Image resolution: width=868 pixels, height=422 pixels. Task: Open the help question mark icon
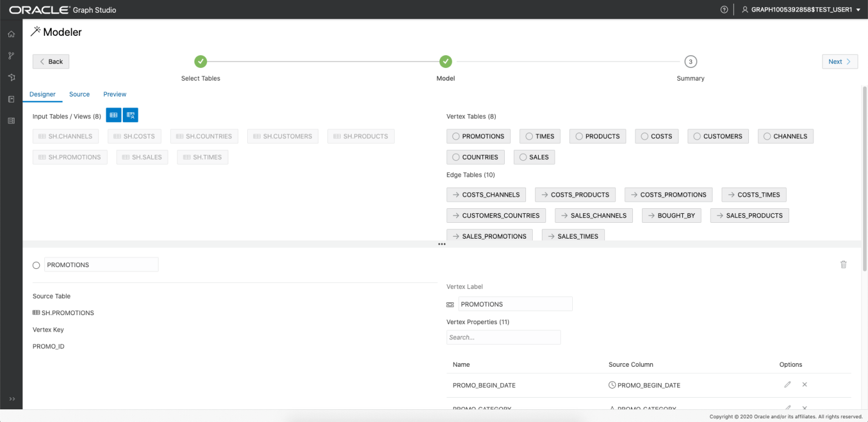click(724, 10)
